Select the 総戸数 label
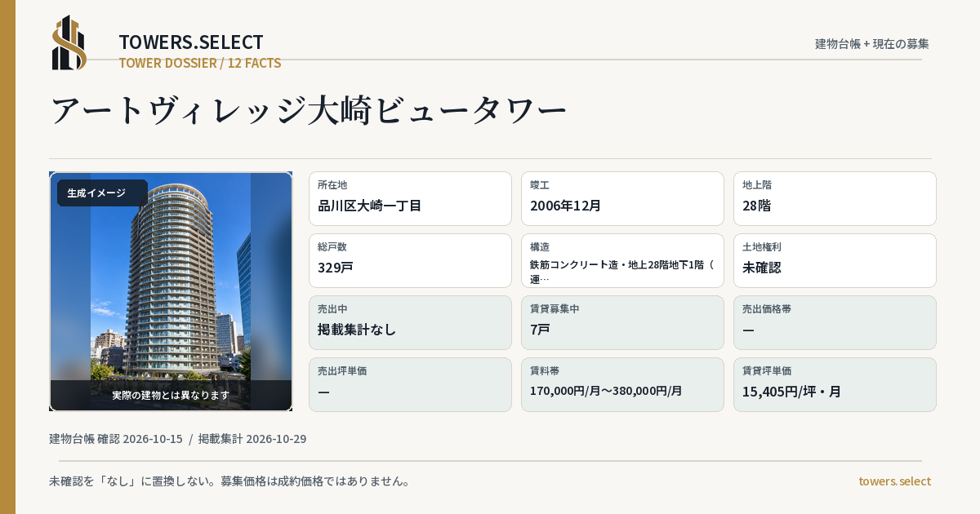The width and height of the screenshot is (980, 514). [x=332, y=247]
